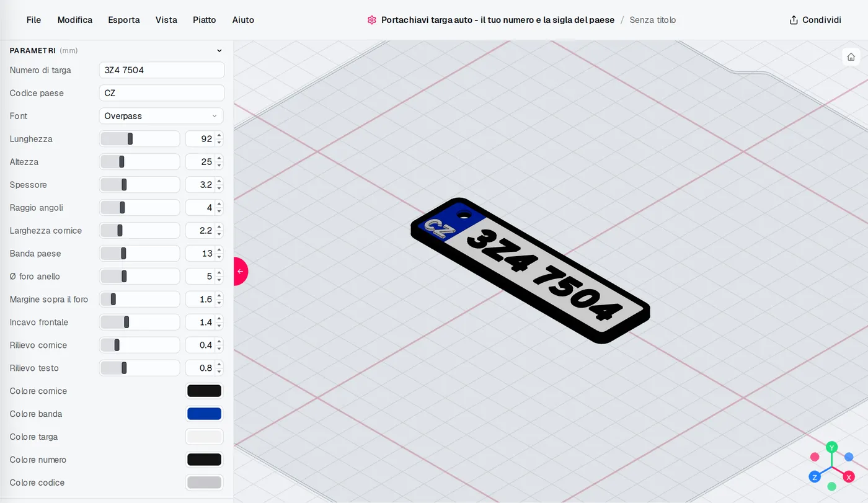The width and height of the screenshot is (868, 503).
Task: Click the light green opposite-axis gizmo node
Action: pos(832,486)
